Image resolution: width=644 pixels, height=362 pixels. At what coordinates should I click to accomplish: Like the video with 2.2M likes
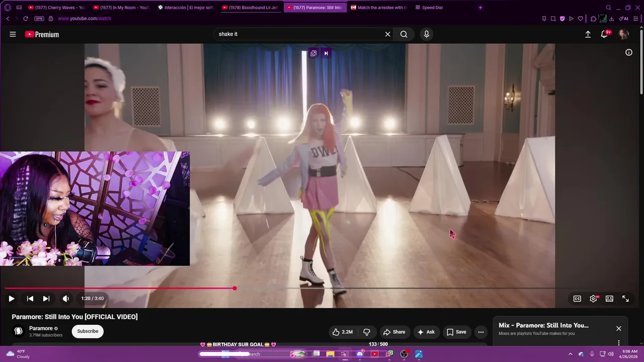(342, 332)
